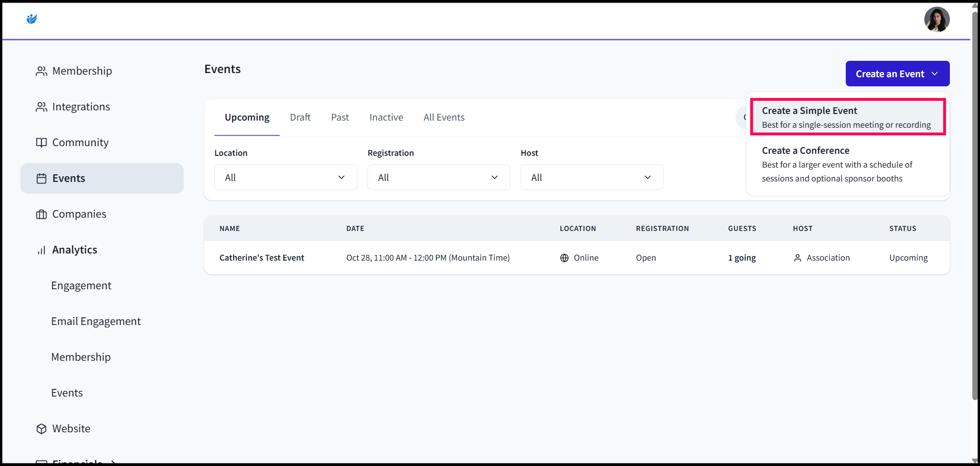This screenshot has width=980, height=466.
Task: Open Companies in the sidebar
Action: (102, 214)
